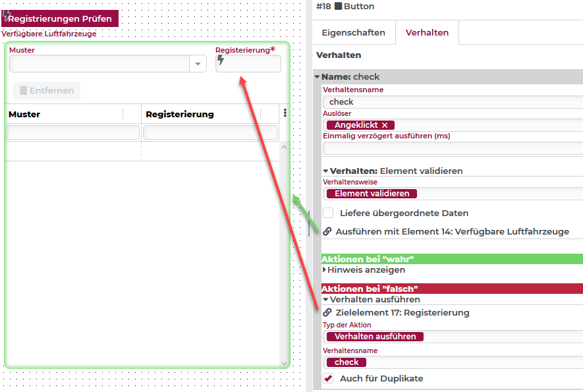Expand the Hinweis anzeigen action
Image resolution: width=583 pixels, height=392 pixels.
click(324, 270)
